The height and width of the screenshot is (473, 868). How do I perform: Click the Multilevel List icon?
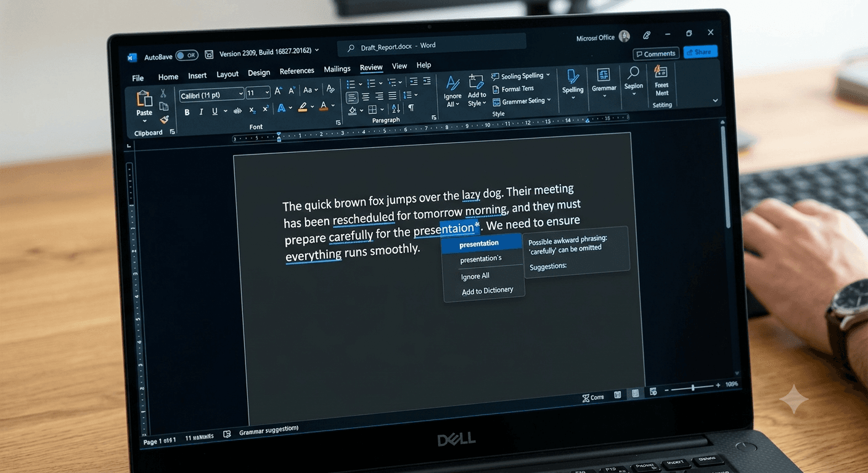pos(391,83)
